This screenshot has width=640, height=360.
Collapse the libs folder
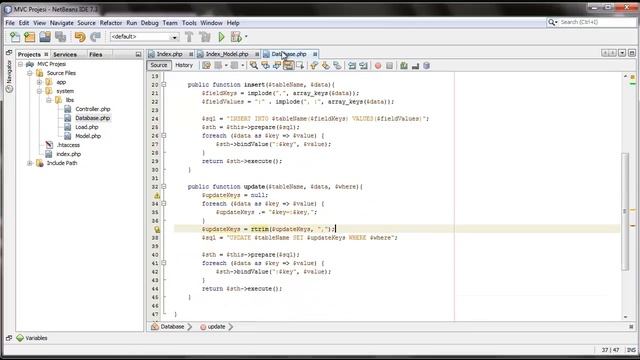click(49, 100)
